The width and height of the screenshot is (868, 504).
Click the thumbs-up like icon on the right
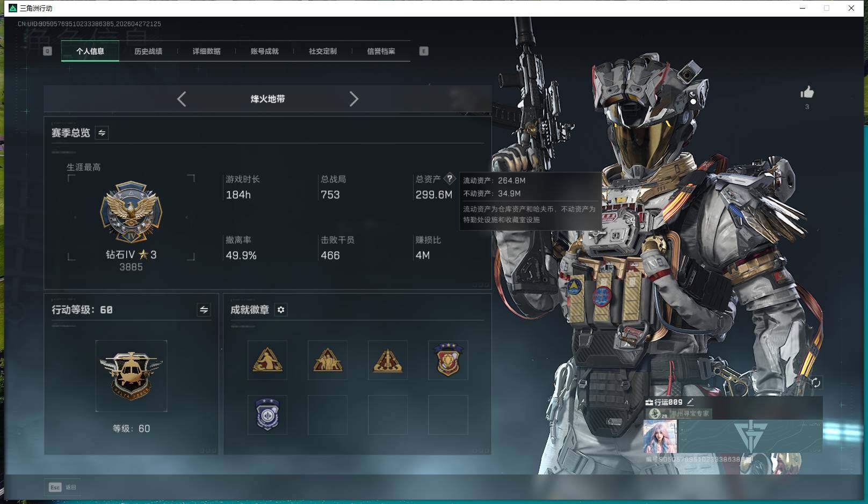807,92
